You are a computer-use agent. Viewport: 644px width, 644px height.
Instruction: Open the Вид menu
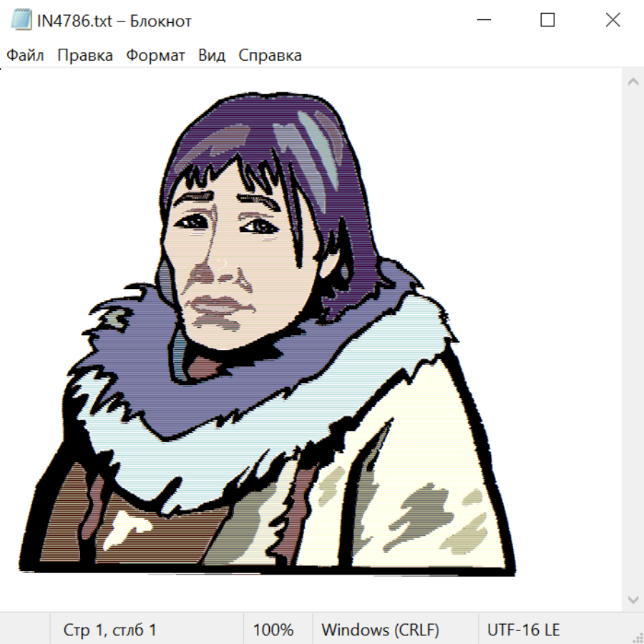click(212, 56)
